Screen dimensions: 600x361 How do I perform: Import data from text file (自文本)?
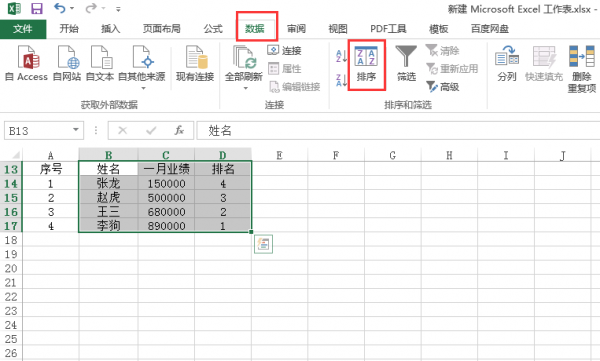tap(100, 63)
